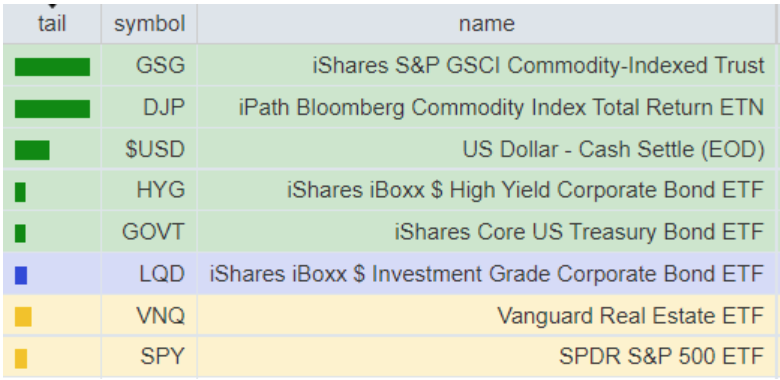
Task: Sort by the tail column header
Action: click(52, 23)
